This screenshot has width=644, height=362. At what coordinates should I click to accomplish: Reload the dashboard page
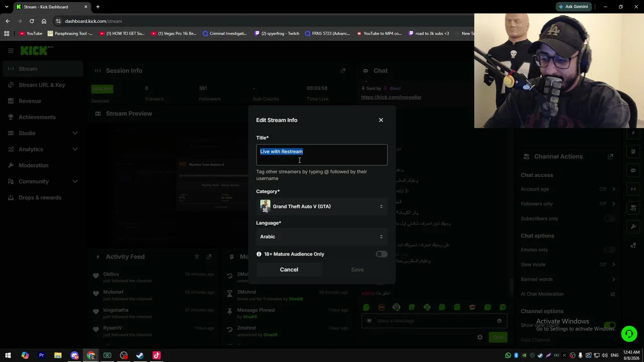pos(32,21)
